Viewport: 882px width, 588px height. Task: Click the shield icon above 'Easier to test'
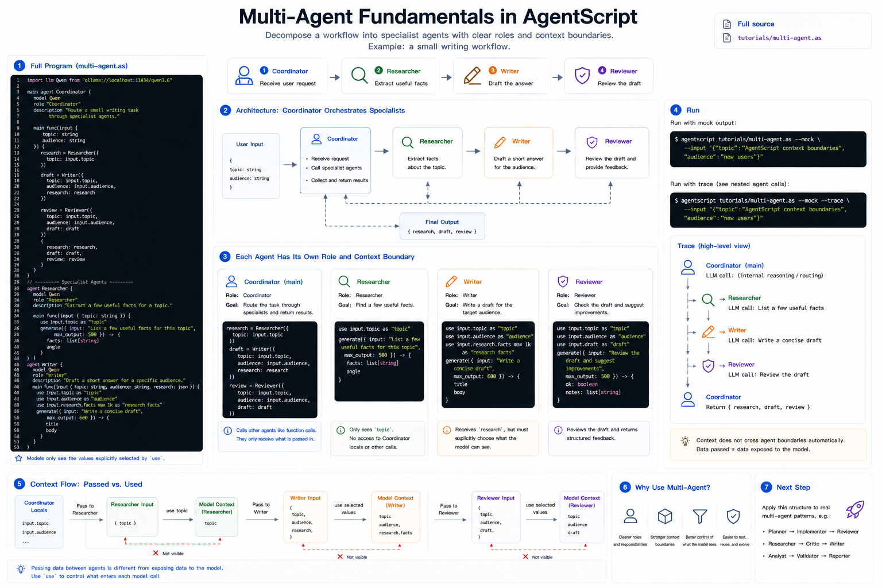tap(733, 516)
